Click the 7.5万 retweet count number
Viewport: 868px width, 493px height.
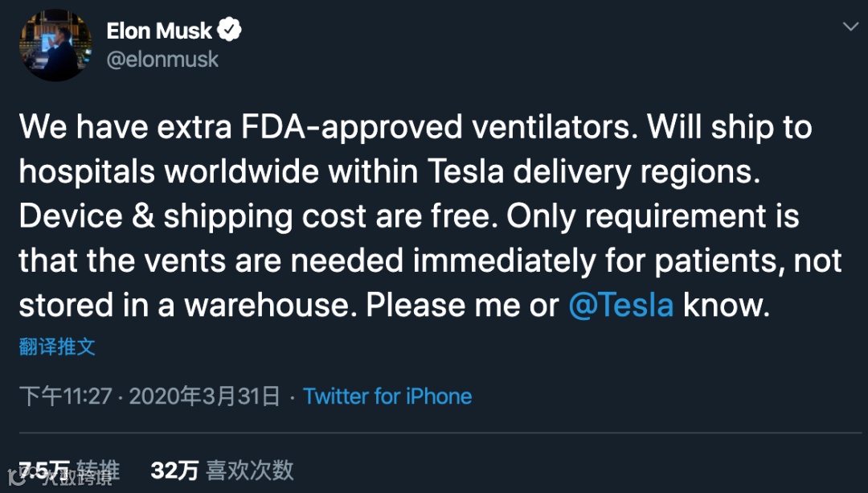coord(45,470)
